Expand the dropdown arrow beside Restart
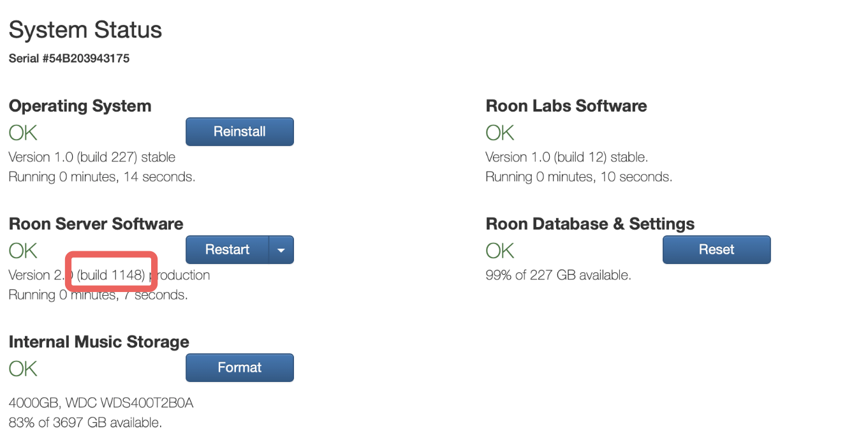868x447 pixels. point(281,250)
